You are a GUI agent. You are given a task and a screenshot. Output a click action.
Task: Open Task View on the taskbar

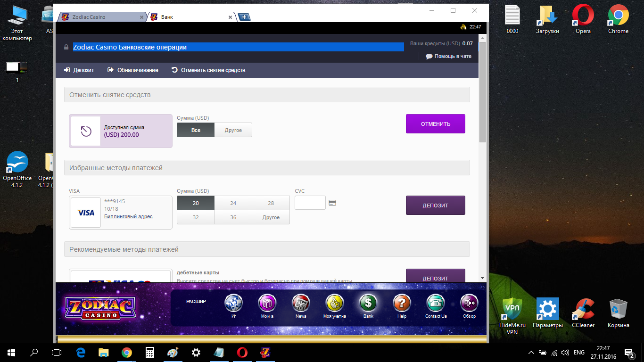(57, 352)
